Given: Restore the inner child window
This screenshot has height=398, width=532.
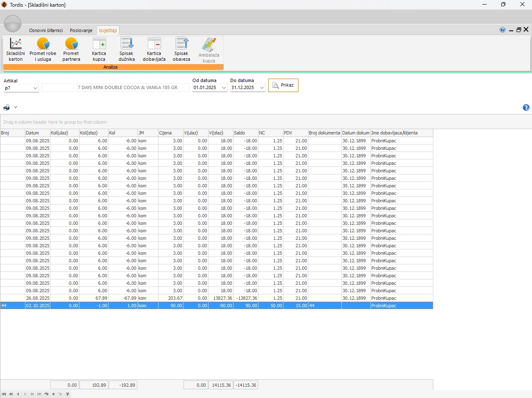Looking at the screenshot, I should click(x=519, y=30).
